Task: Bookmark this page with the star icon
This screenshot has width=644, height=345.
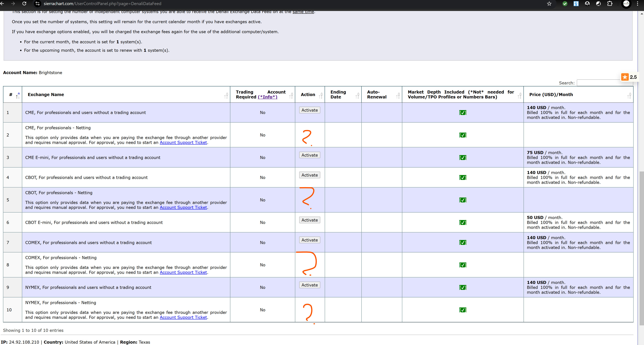Action: tap(549, 4)
